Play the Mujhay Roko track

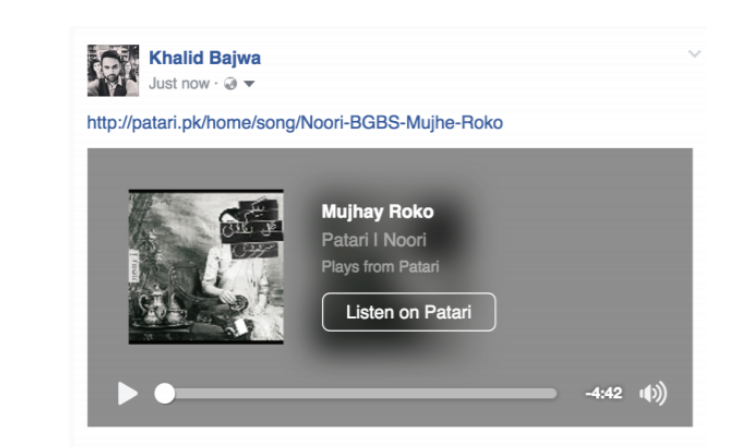pos(128,393)
